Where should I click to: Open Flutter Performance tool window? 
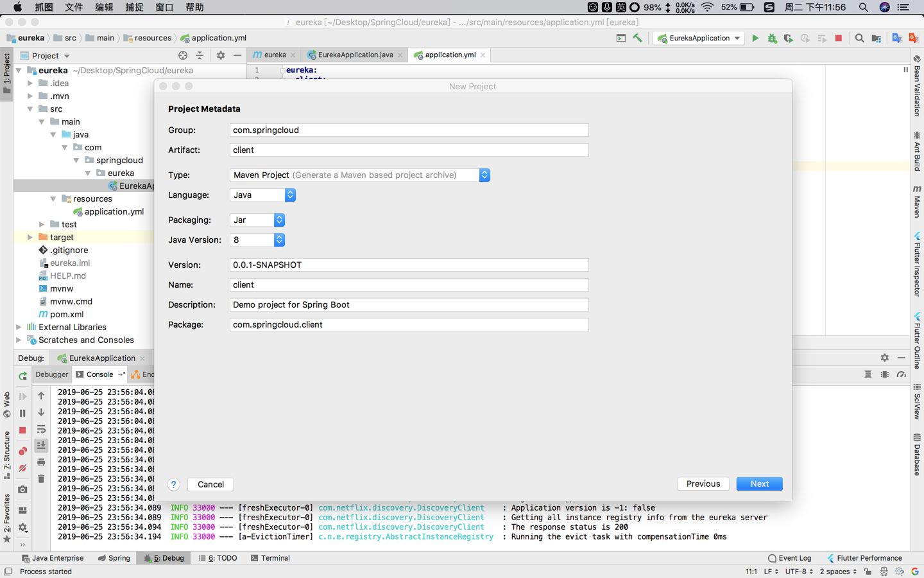click(864, 558)
